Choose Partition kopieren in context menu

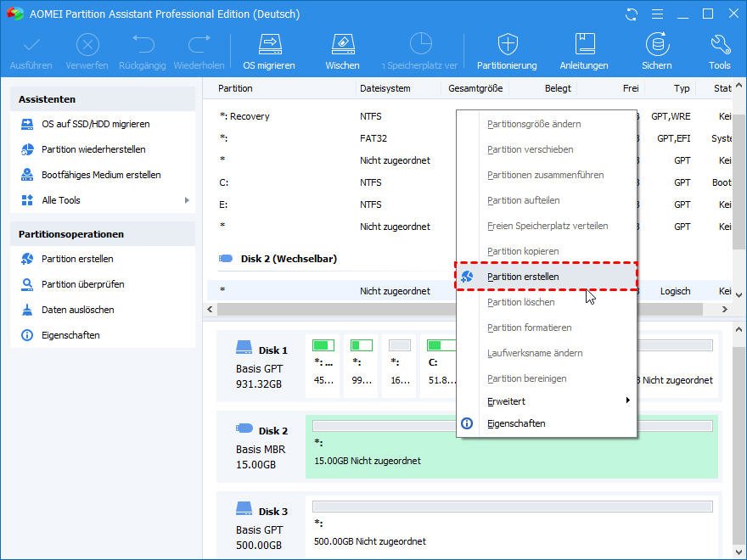tap(547, 251)
